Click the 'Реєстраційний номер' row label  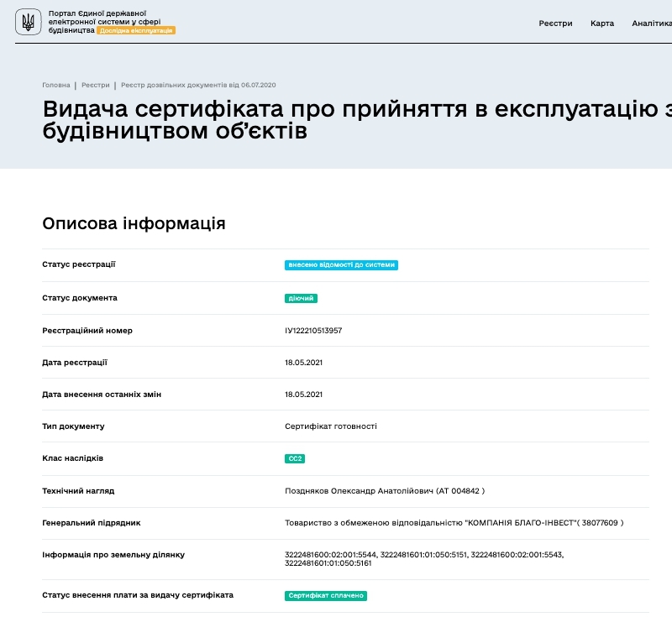pyautogui.click(x=87, y=331)
